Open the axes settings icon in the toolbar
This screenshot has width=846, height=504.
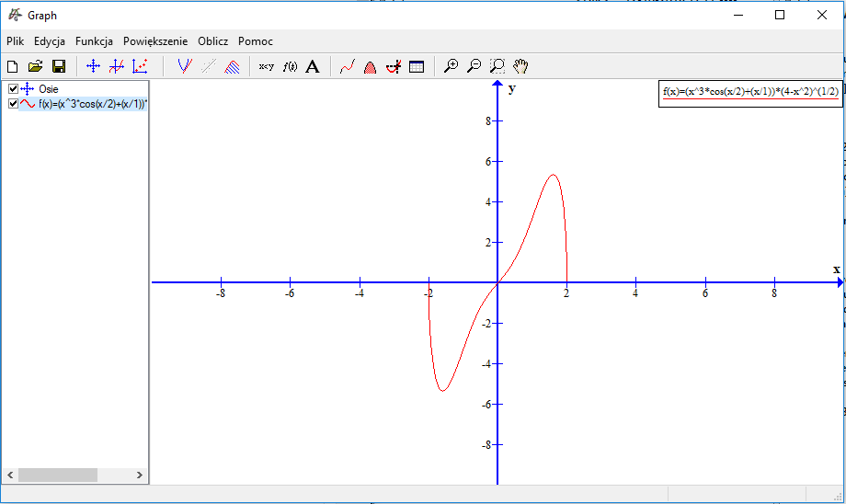(93, 66)
